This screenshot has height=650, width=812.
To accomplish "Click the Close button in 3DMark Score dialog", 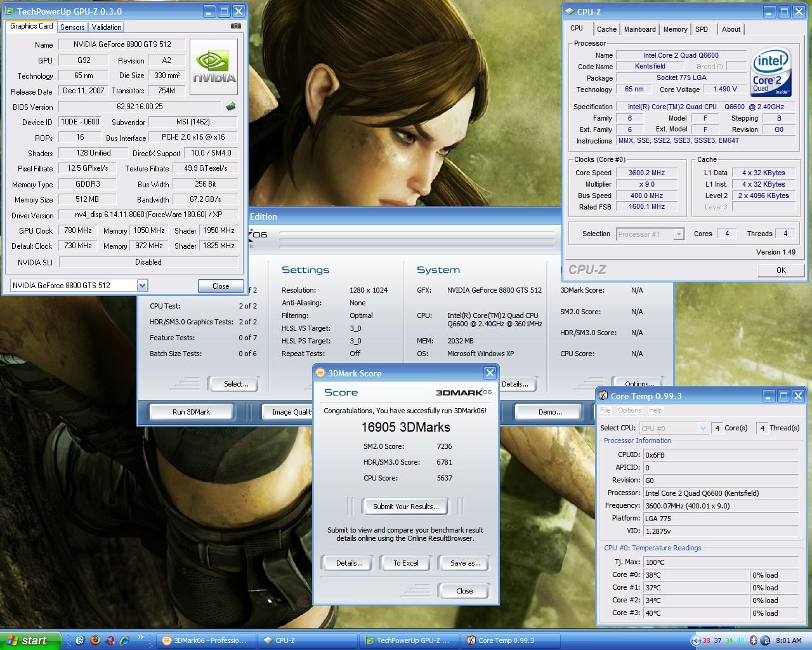I will (464, 591).
